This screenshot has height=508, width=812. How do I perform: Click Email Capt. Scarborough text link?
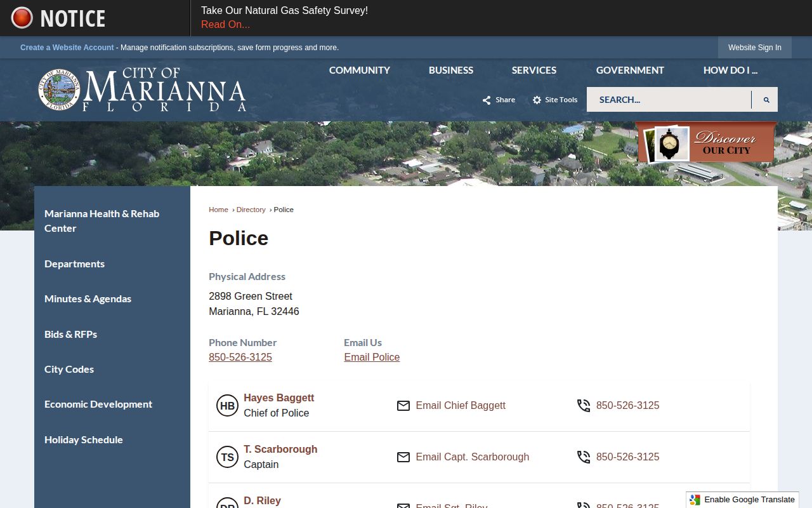473,457
